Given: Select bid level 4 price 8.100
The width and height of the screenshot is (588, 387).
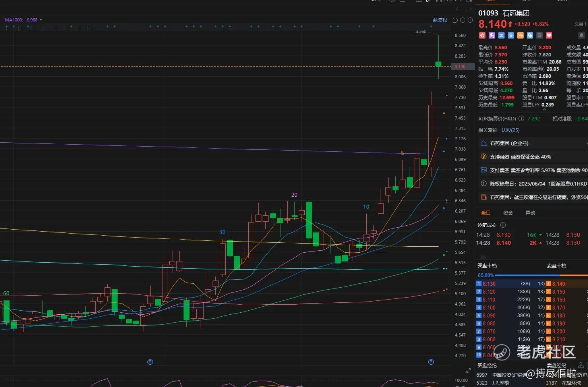Looking at the screenshot, I should [x=489, y=308].
